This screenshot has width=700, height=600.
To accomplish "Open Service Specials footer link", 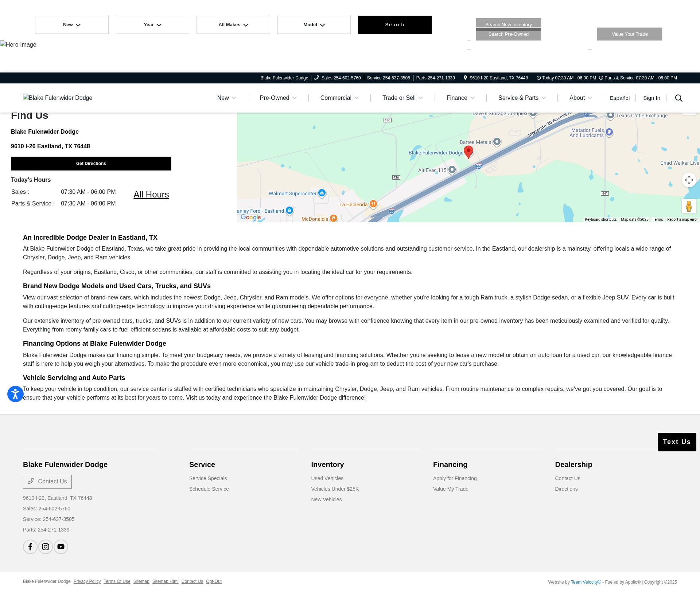I will click(x=208, y=478).
